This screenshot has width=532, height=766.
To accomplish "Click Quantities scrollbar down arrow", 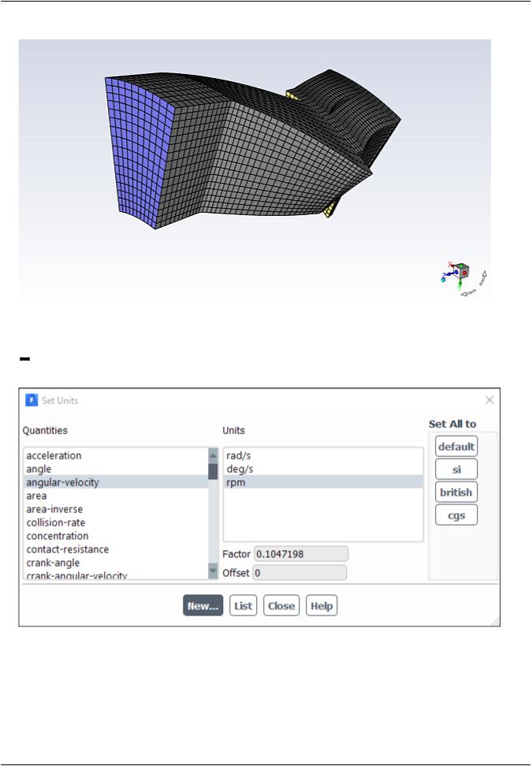I will pos(213,571).
